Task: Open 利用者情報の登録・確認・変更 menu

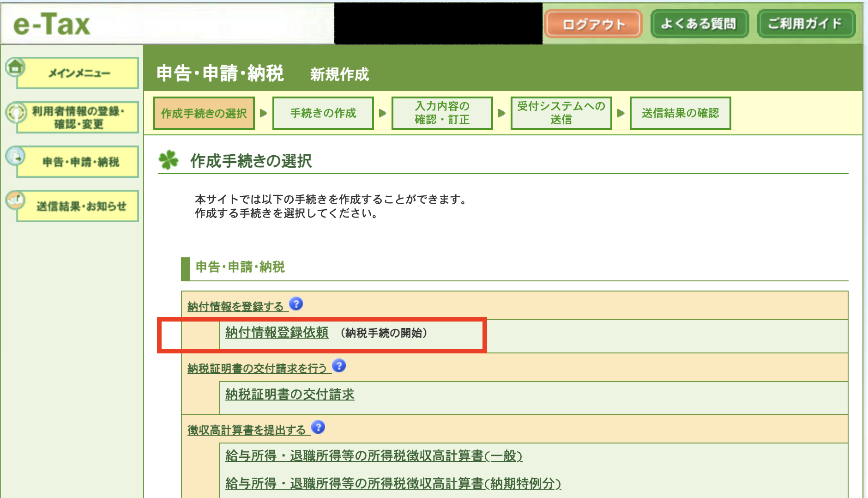Action: (78, 117)
